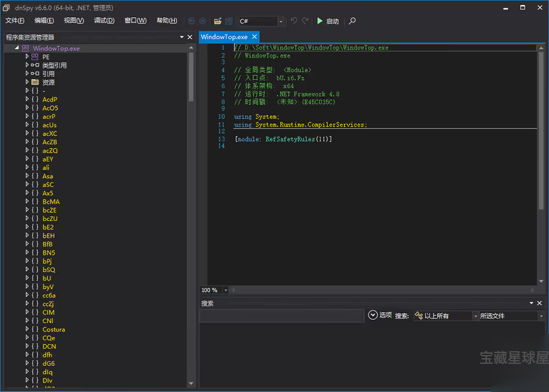Click the 引用 references icon
This screenshot has height=392, width=549.
coord(35,73)
